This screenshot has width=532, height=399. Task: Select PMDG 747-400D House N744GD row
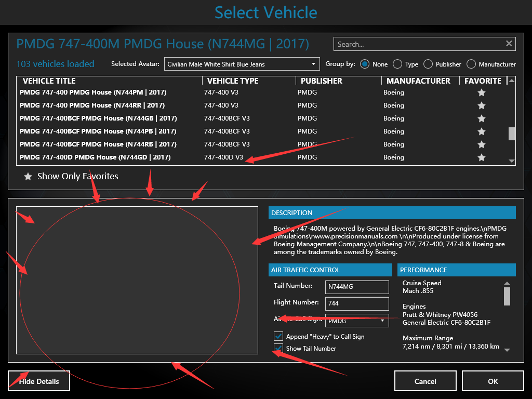pyautogui.click(x=262, y=157)
